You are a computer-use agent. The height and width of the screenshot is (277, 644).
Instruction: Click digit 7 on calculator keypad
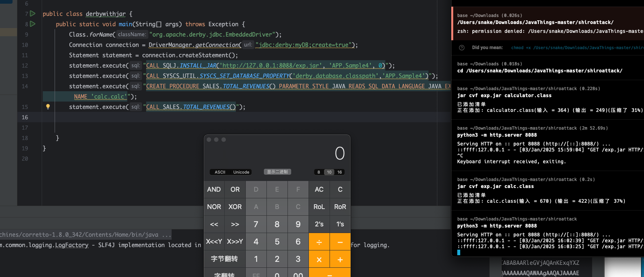coord(256,224)
